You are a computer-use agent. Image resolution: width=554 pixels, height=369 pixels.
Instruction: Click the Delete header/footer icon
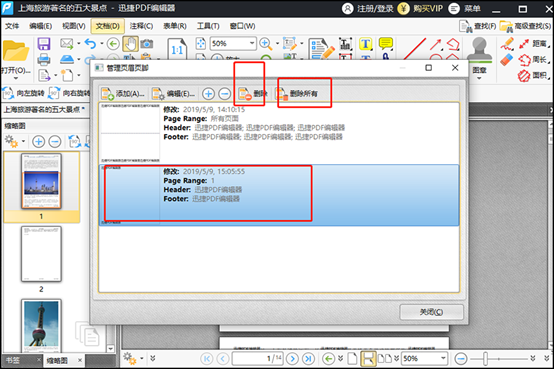[x=245, y=94]
